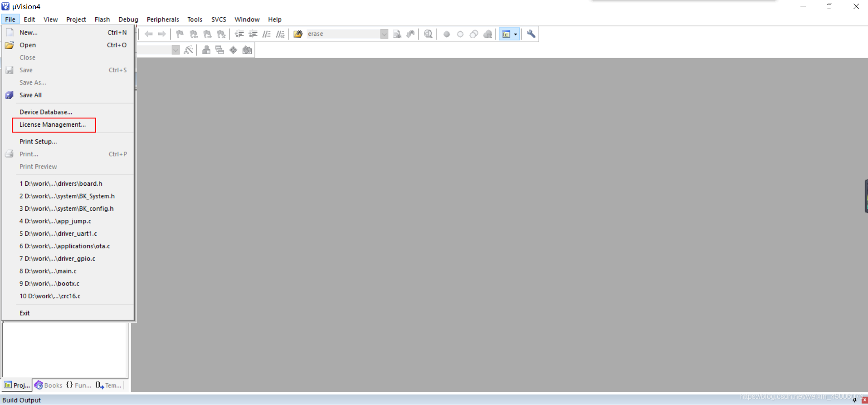Insert breakpoint solid circle icon
The height and width of the screenshot is (405, 868).
pyautogui.click(x=447, y=34)
